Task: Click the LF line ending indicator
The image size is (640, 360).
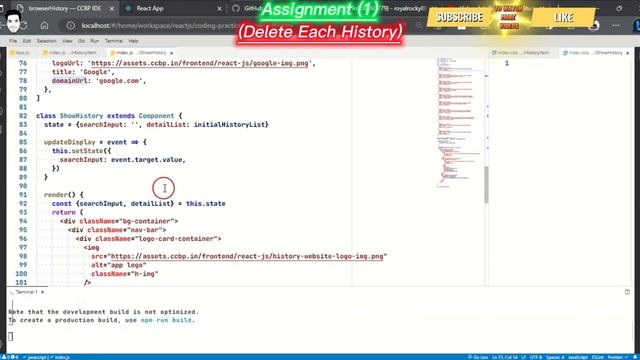Action: pos(524,357)
